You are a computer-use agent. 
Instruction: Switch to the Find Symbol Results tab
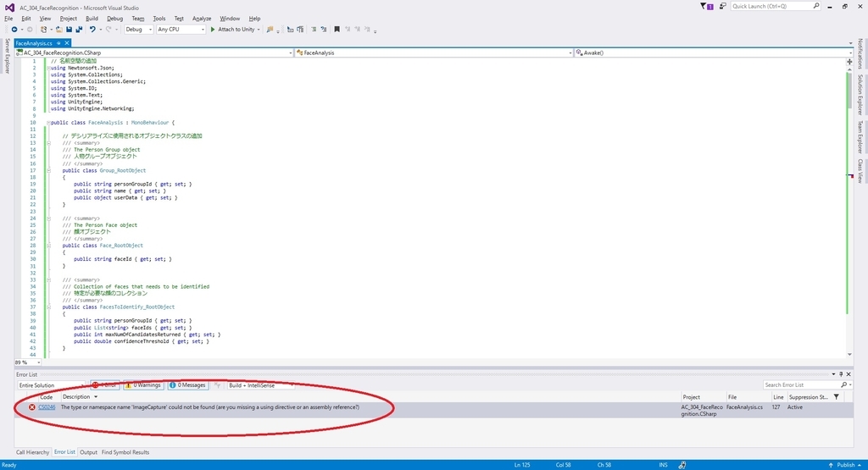125,452
